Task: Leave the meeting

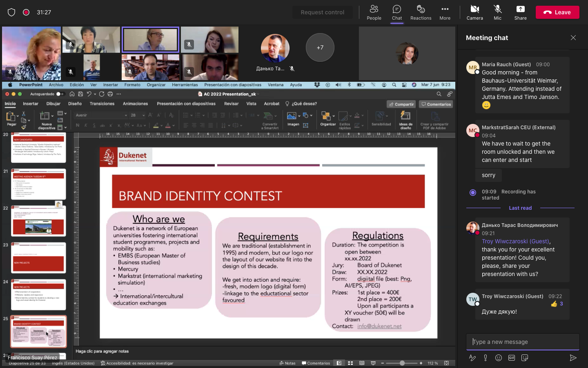Action: pyautogui.click(x=557, y=12)
